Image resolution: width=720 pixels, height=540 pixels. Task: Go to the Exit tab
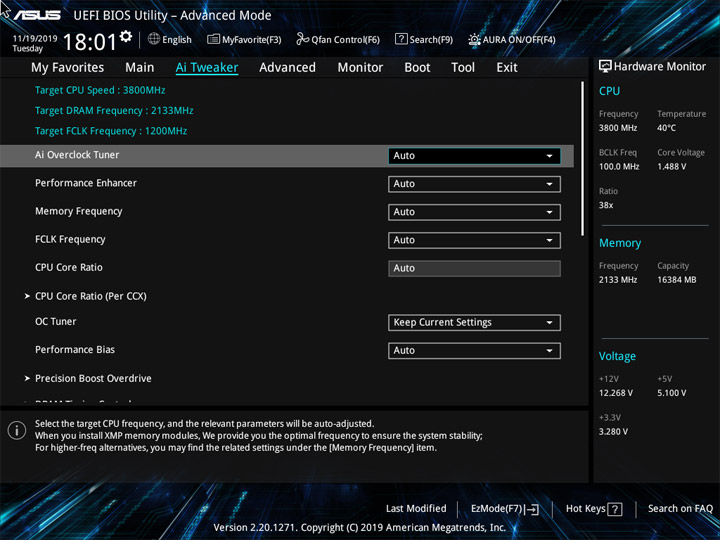tap(507, 68)
